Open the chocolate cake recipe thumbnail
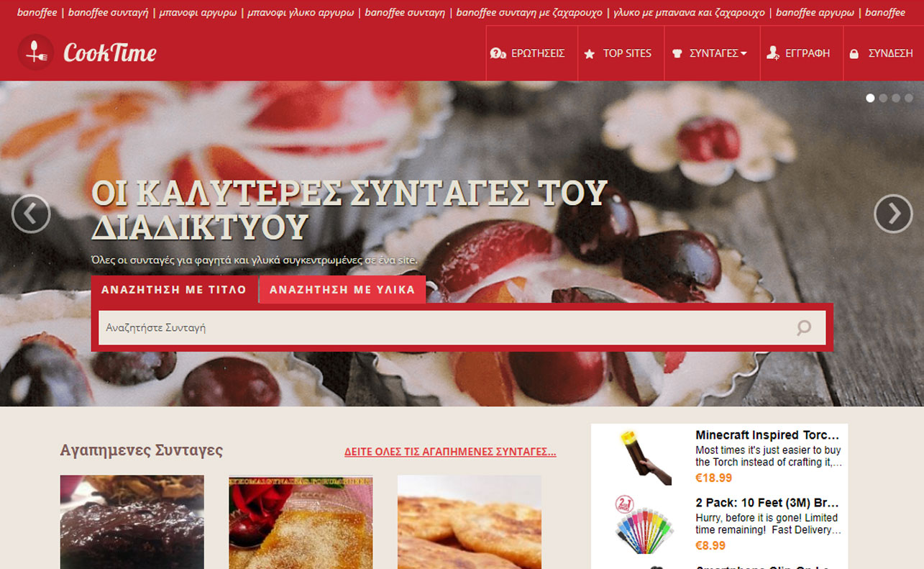This screenshot has height=569, width=924. (x=132, y=522)
